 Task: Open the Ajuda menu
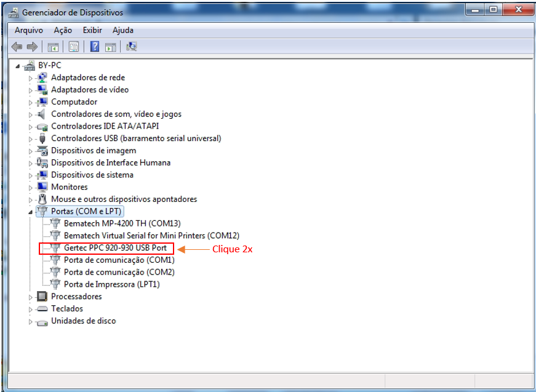point(123,30)
